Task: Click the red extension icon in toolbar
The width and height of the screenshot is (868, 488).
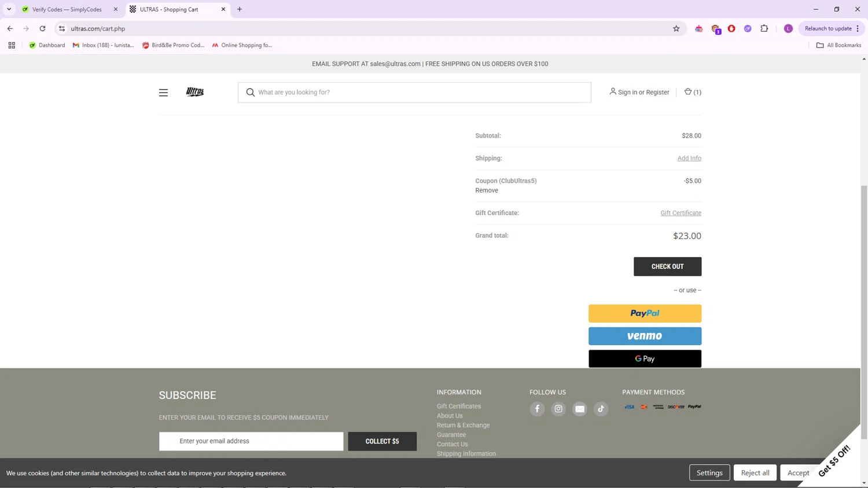Action: coord(731,28)
